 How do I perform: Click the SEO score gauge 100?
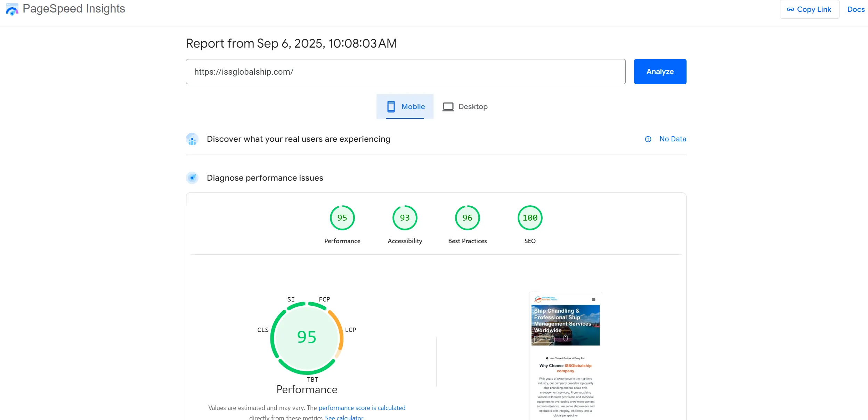click(530, 218)
